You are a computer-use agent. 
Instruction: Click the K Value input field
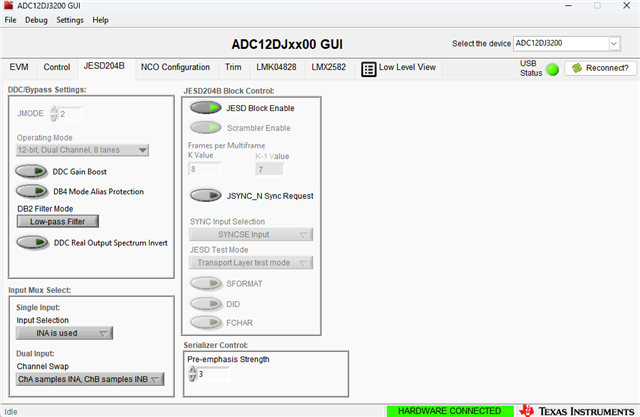[x=204, y=169]
